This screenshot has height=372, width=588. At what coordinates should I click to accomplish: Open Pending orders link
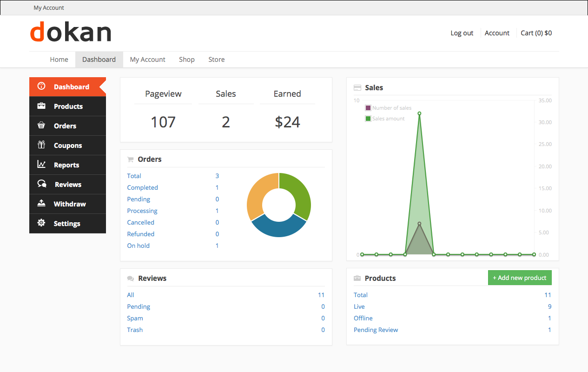[x=139, y=199]
